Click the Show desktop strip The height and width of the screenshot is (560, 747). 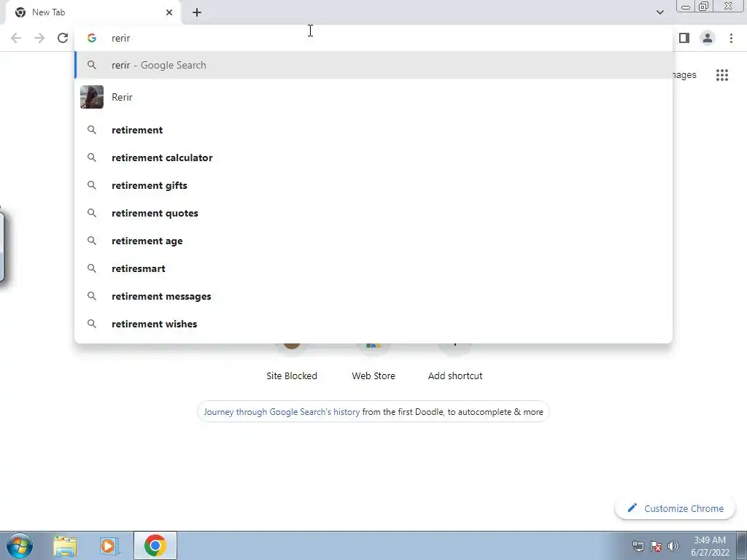(742, 545)
